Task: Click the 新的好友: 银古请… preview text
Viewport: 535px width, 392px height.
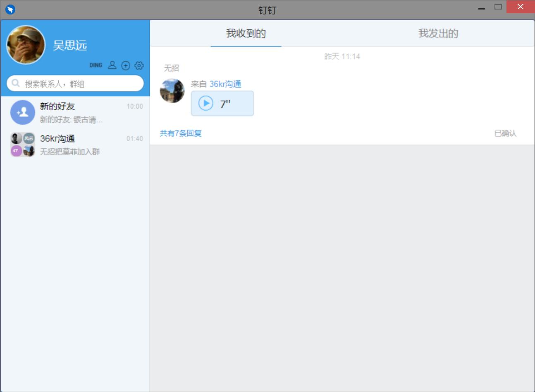Action: pos(71,120)
